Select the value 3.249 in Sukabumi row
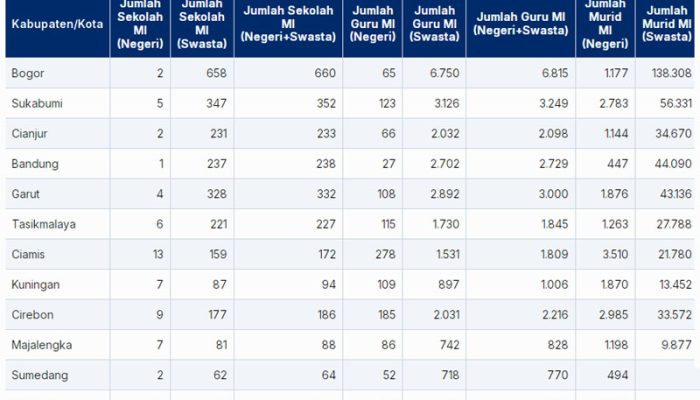The image size is (700, 400). (554, 104)
